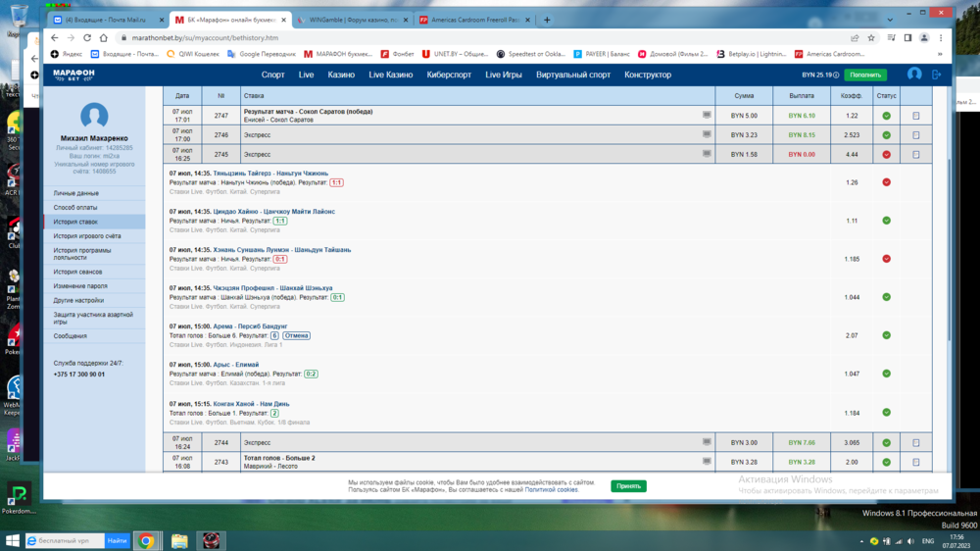Click the Marathon Bet logo
Screen dimensions: 980x551
pos(80,75)
